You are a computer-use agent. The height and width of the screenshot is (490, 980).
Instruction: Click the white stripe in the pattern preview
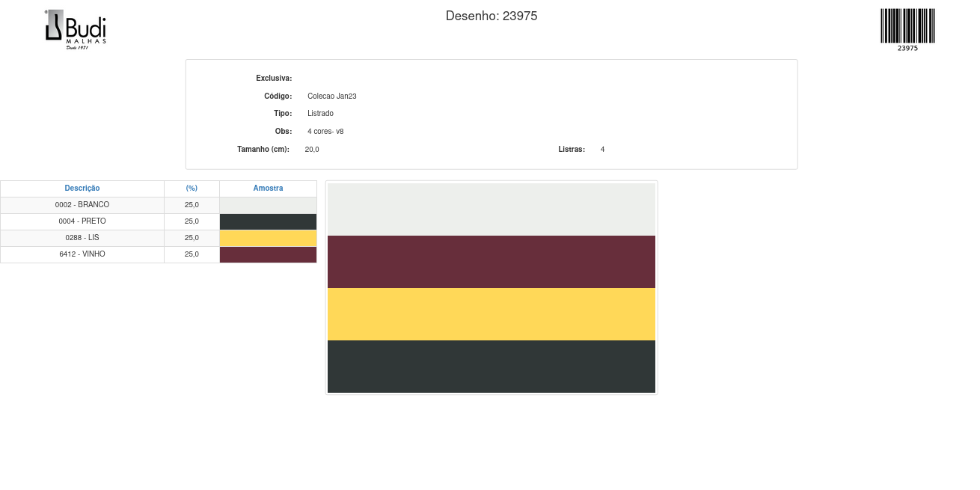tap(491, 209)
